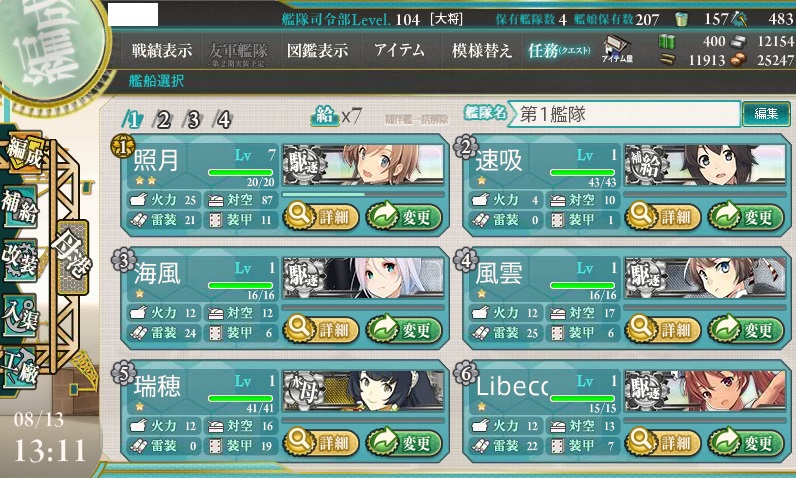Image resolution: width=796 pixels, height=478 pixels.
Task: Switch to fleet 3 tab
Action: coord(193,120)
